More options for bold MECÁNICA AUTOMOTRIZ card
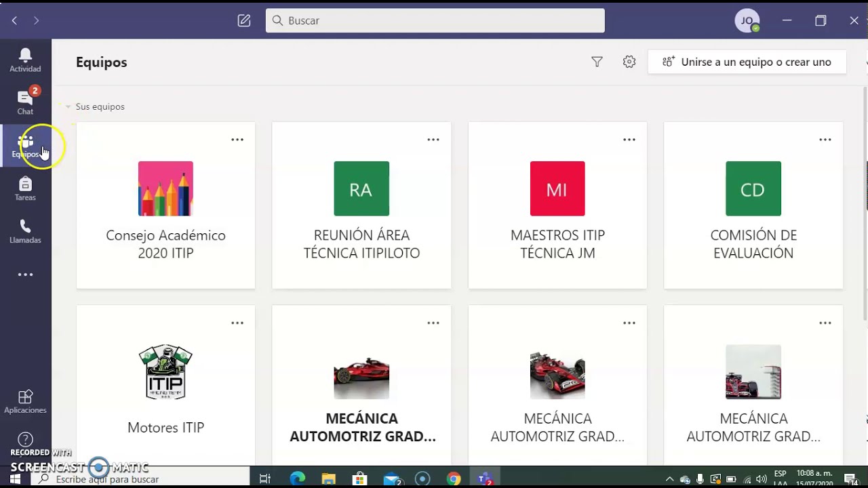868x488 pixels. 433,323
